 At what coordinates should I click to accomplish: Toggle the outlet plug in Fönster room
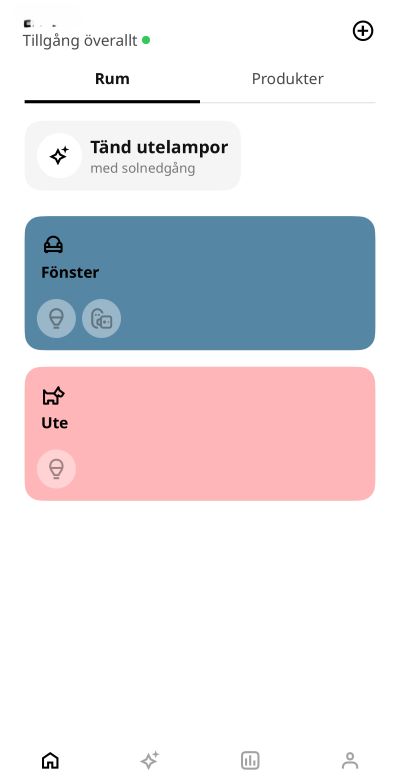pyautogui.click(x=101, y=318)
